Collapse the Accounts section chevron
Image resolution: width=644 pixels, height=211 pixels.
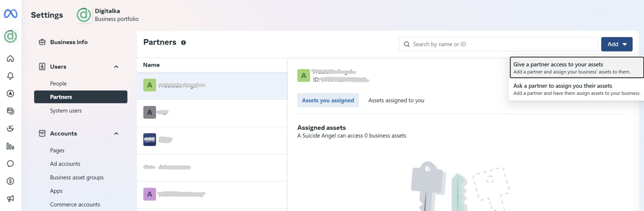(116, 134)
